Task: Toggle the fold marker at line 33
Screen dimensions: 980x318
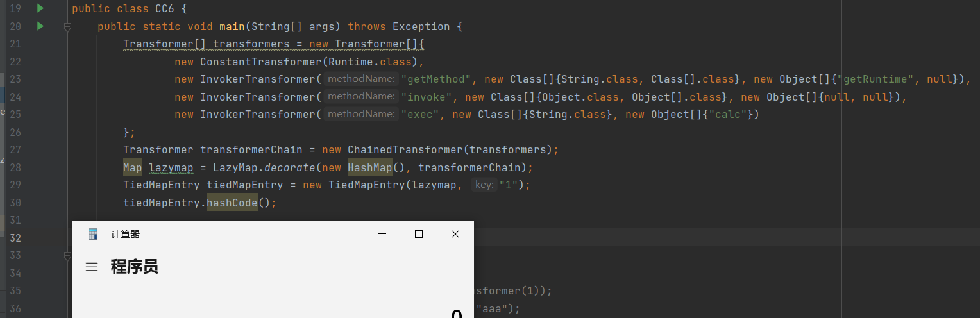Action: point(67,256)
